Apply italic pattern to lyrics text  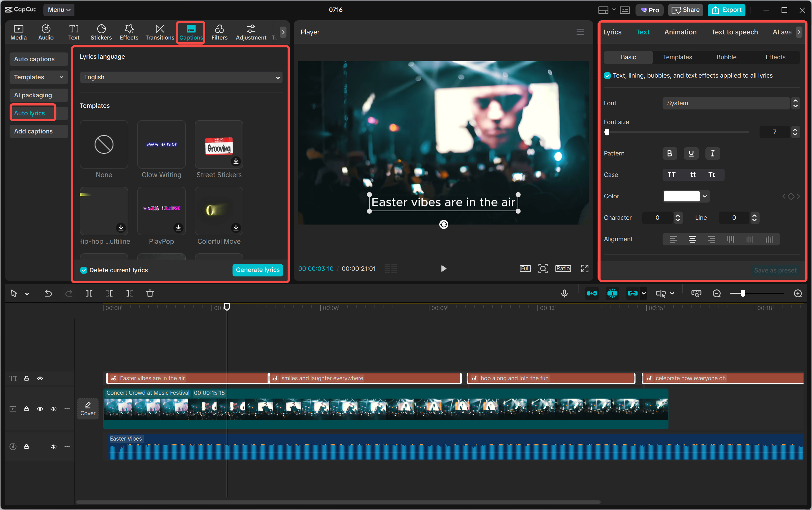(x=712, y=153)
